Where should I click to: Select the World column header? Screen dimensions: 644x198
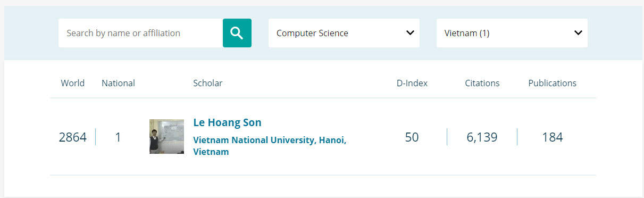point(73,83)
